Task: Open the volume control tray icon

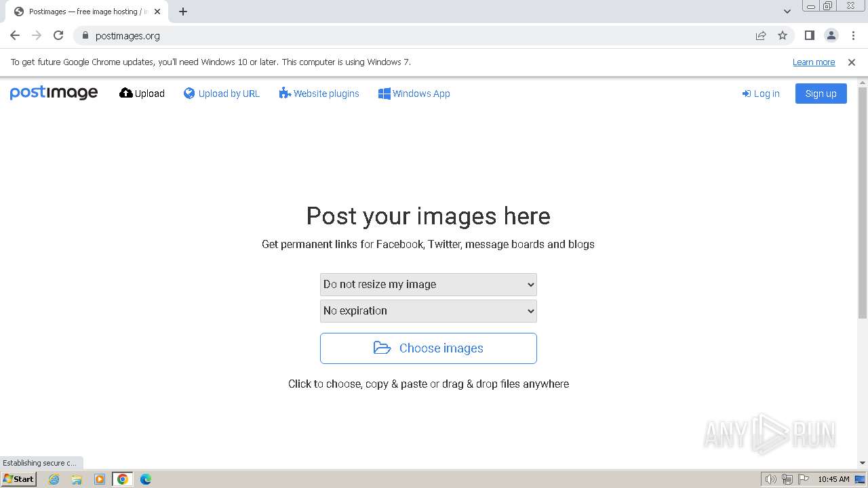Action: 771,479
